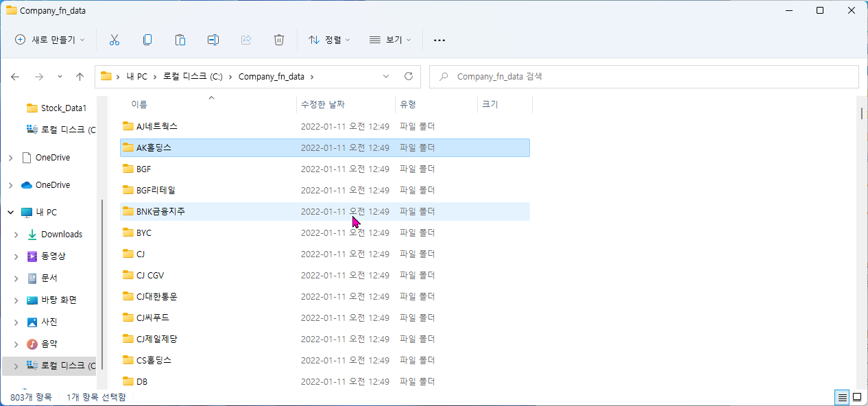Expand selected 로컬 디스크 (C:) tree node
The height and width of the screenshot is (406, 868).
[16, 366]
